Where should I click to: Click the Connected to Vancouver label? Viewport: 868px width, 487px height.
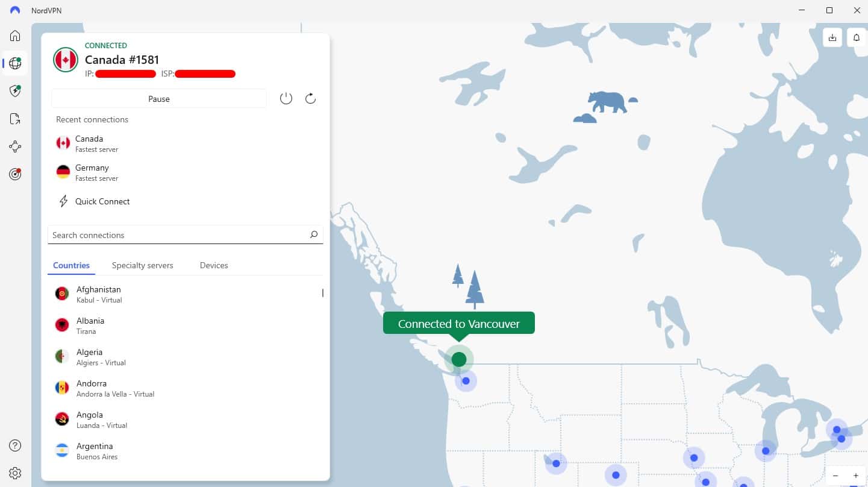(459, 324)
